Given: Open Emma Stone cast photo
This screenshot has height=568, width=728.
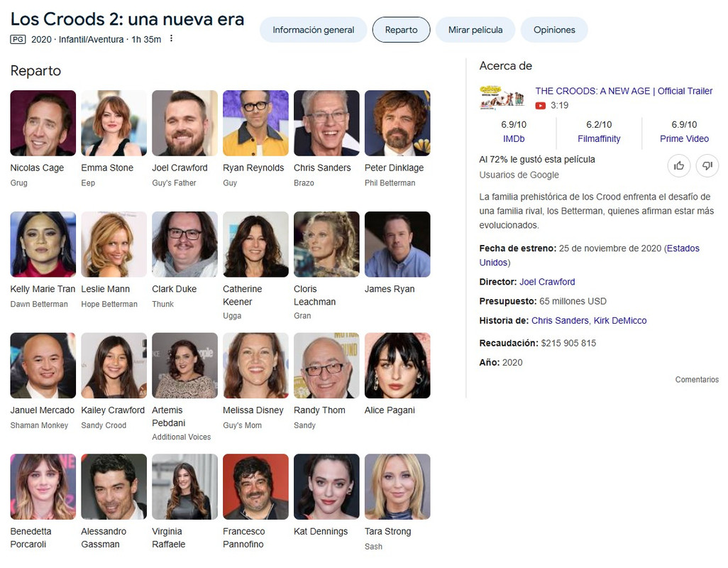Looking at the screenshot, I should coord(114,123).
